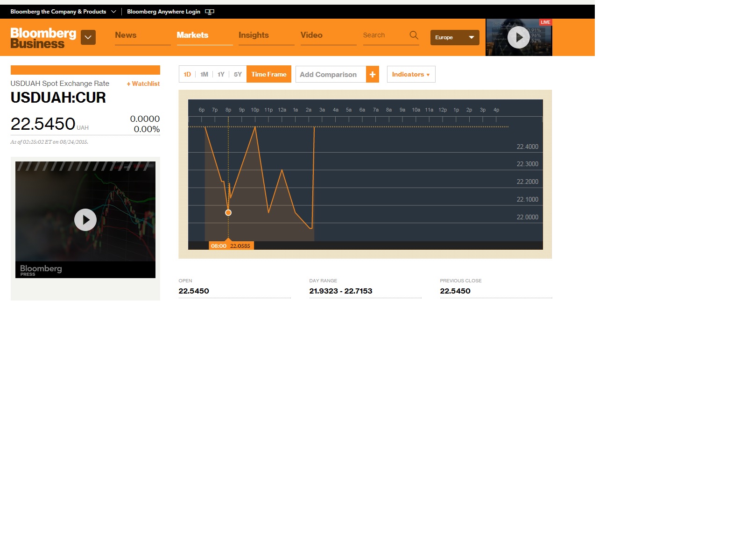This screenshot has height=560, width=747.
Task: Play the LIVE video in header
Action: [519, 37]
